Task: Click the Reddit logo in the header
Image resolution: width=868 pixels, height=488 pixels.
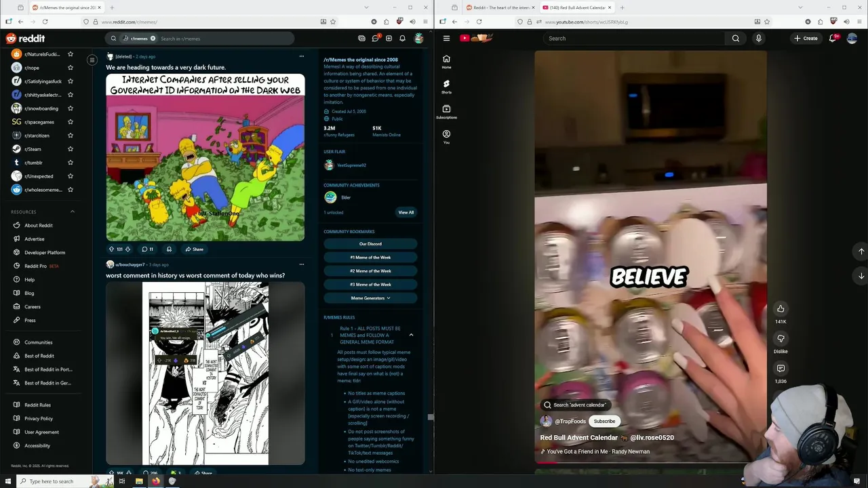Action: coord(25,39)
